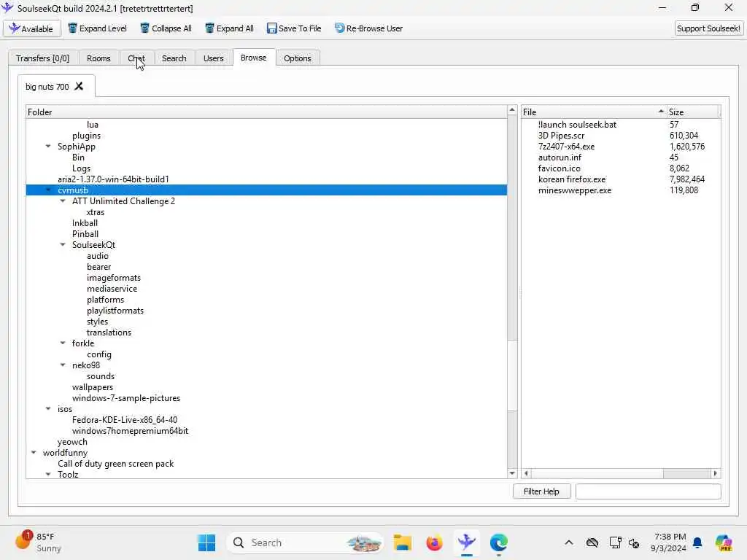Open Microsoft Edge from taskbar

point(499,542)
